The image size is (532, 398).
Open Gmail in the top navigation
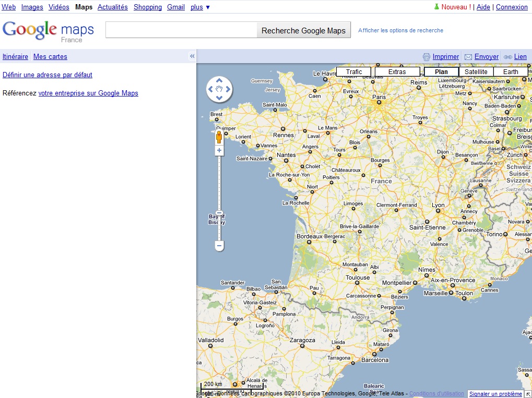tap(176, 7)
